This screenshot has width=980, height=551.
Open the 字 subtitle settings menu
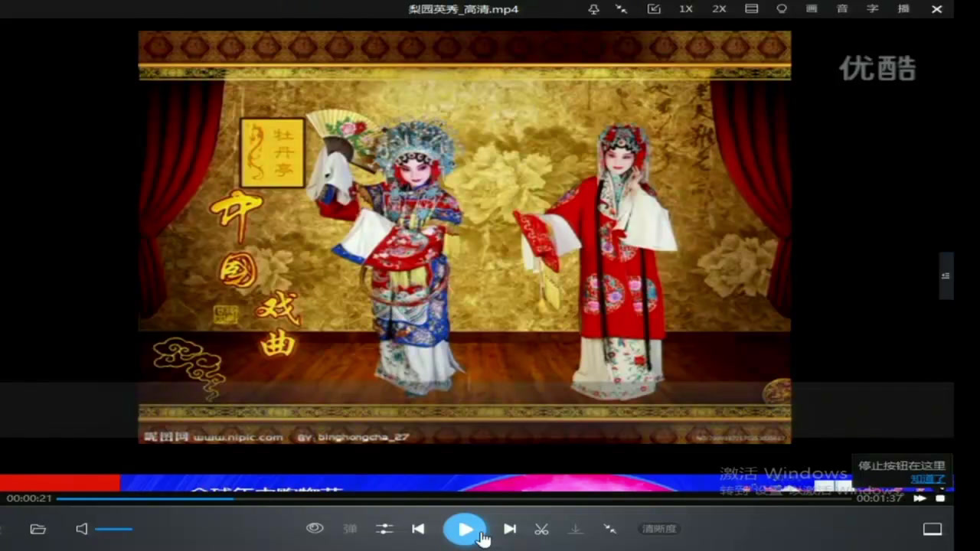point(873,9)
